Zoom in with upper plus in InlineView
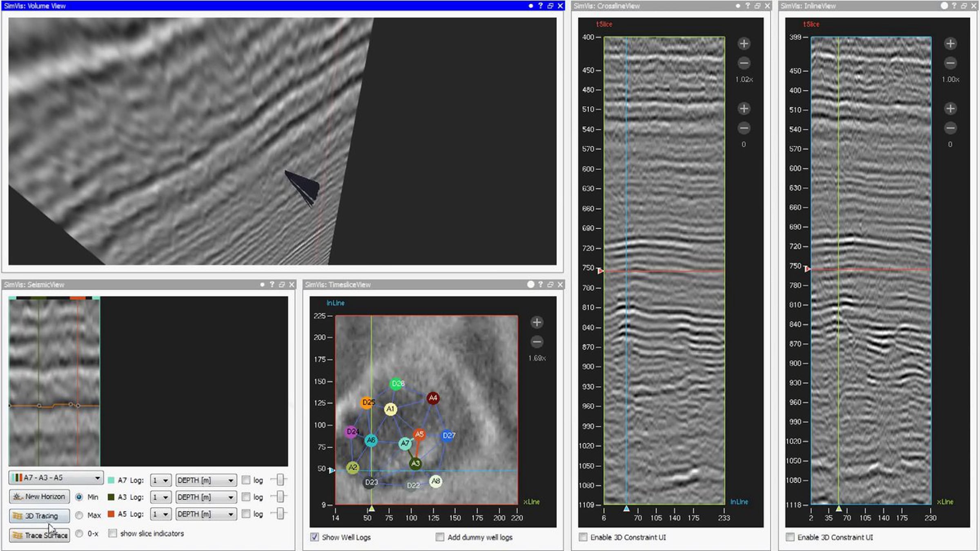 point(951,44)
